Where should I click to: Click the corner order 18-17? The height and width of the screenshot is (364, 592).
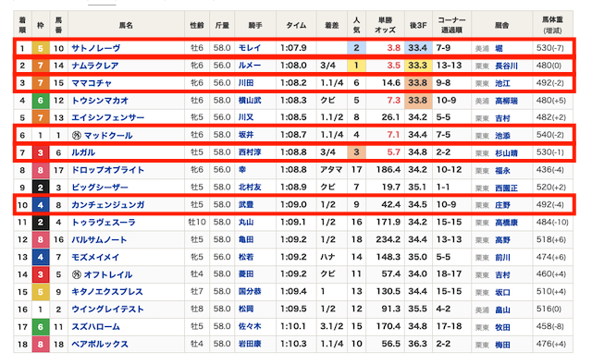(x=449, y=273)
